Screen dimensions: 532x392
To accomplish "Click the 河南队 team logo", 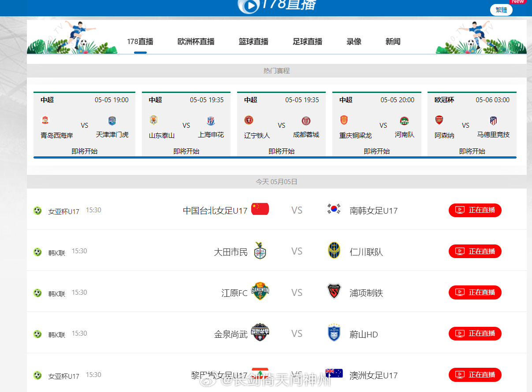I will click(x=405, y=121).
